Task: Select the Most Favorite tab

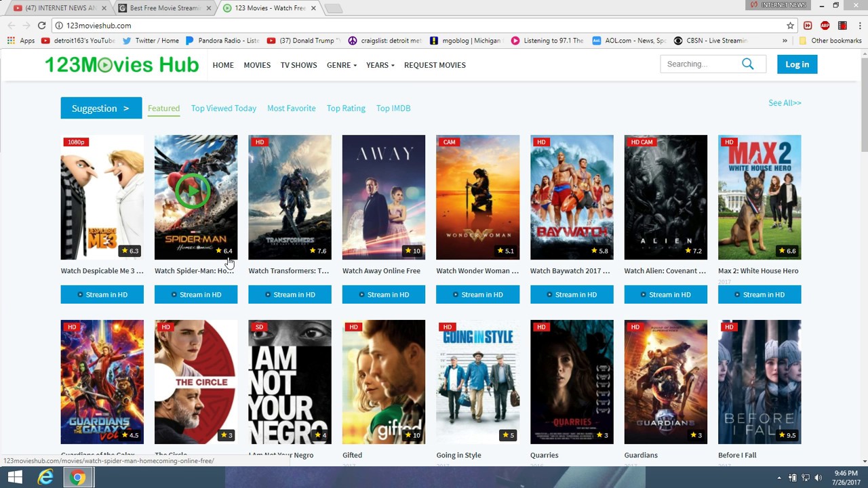Action: point(292,108)
